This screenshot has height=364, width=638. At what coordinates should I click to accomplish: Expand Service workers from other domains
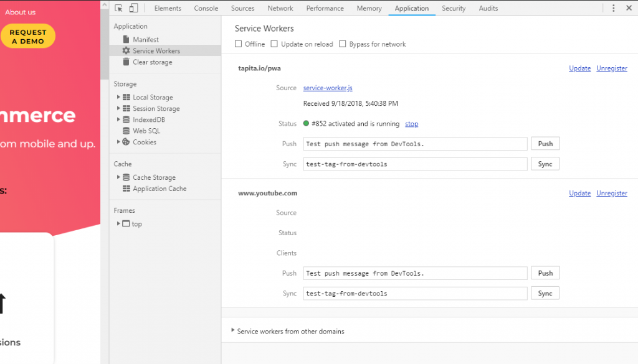click(x=234, y=331)
